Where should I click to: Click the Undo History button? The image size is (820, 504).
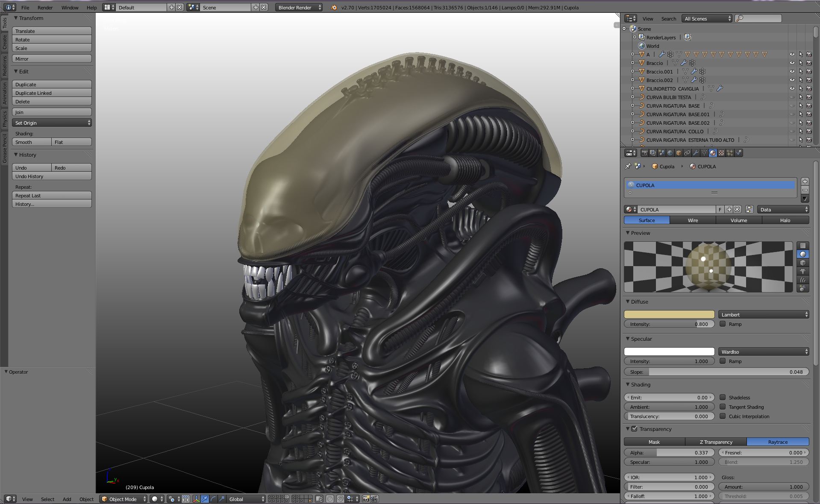point(52,176)
